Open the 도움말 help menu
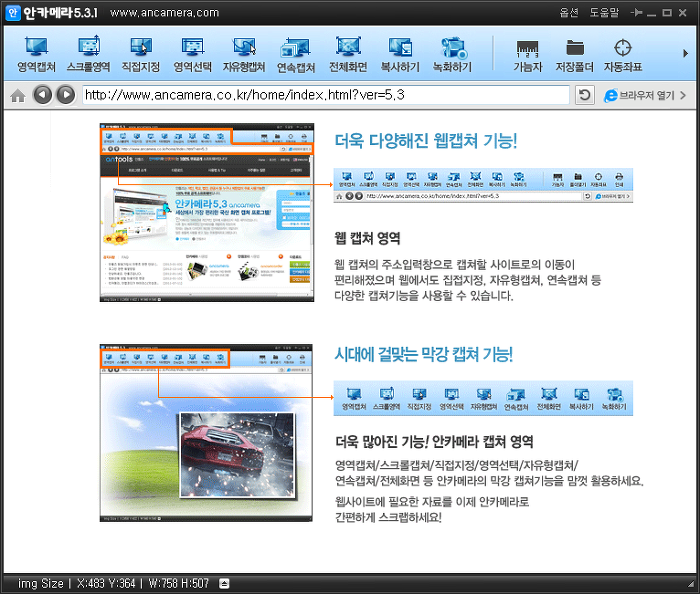700x594 pixels. (604, 12)
